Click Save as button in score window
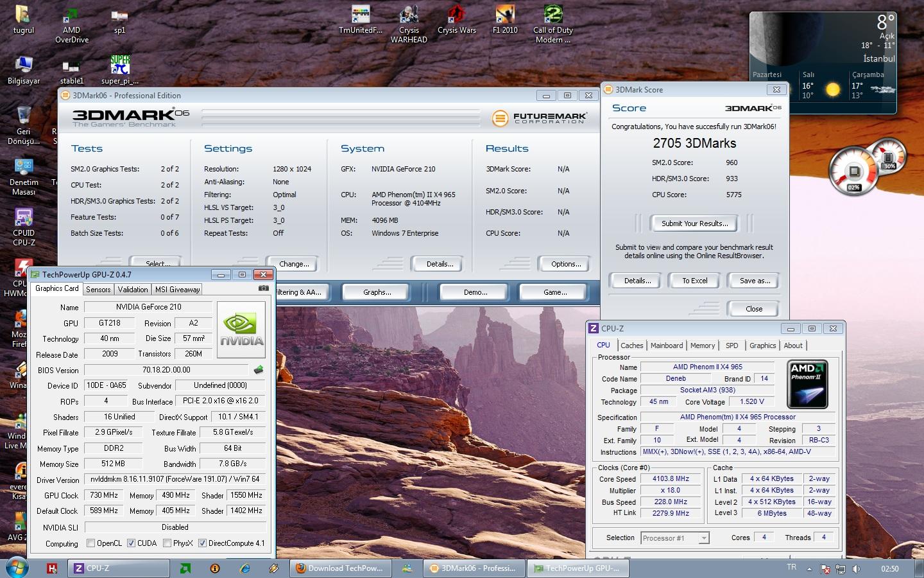The width and height of the screenshot is (924, 578). [755, 281]
